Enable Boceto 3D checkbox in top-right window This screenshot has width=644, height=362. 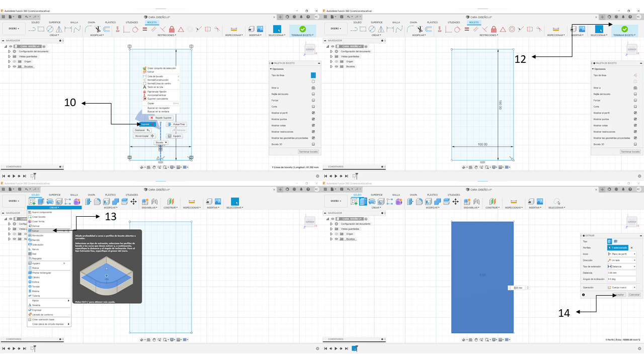tap(635, 144)
